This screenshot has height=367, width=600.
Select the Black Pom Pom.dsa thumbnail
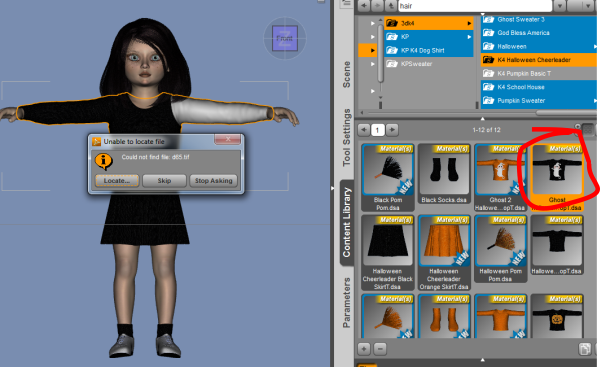pos(388,177)
